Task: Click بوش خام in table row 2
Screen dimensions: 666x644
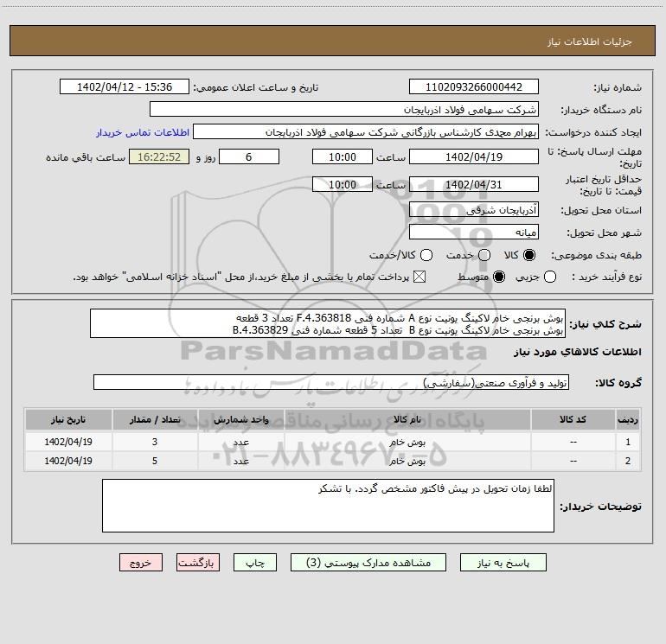Action: point(407,461)
